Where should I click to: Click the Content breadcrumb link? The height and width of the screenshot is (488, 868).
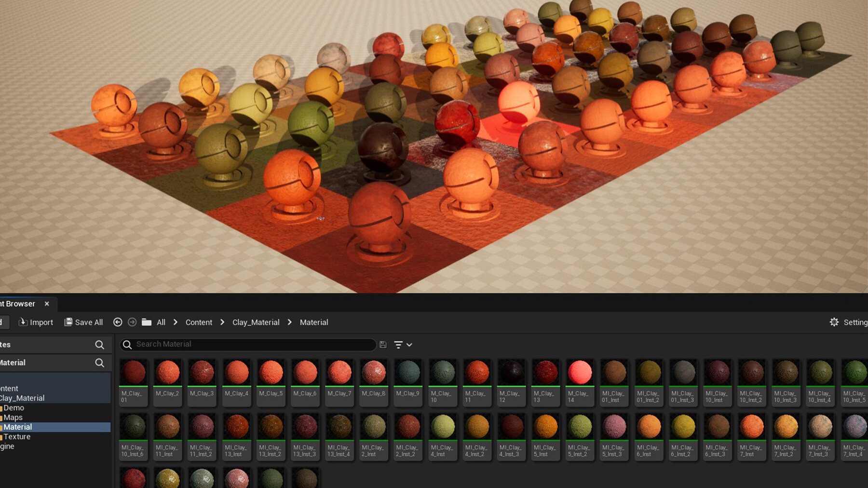tap(198, 322)
